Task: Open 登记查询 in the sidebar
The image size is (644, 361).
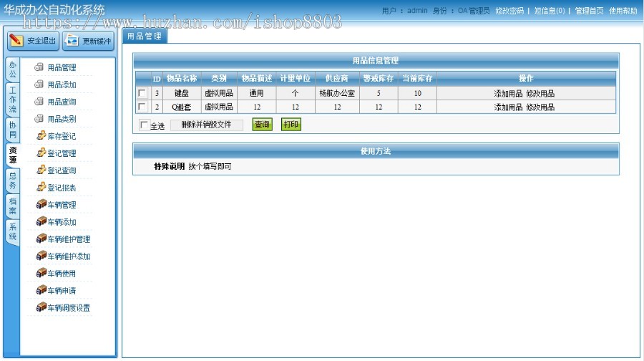Action: click(62, 170)
